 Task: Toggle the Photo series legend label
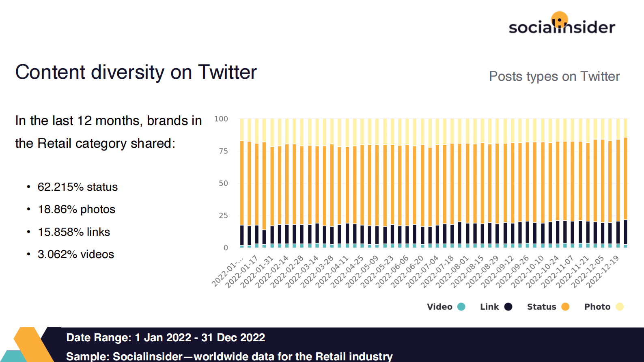tap(597, 307)
